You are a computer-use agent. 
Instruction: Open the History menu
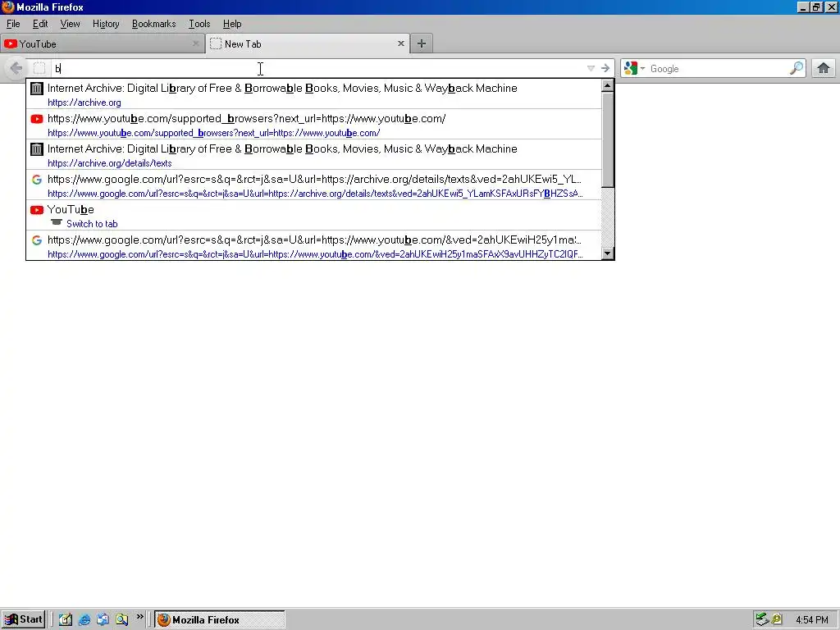click(x=106, y=24)
